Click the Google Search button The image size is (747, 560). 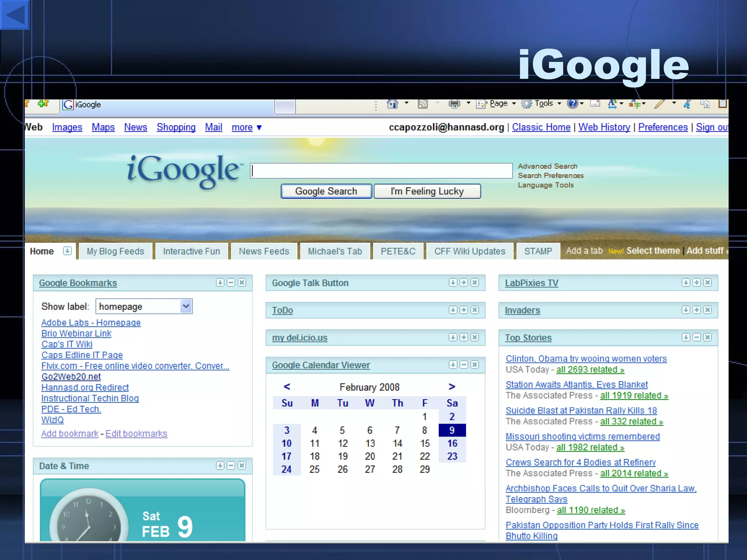tap(326, 191)
